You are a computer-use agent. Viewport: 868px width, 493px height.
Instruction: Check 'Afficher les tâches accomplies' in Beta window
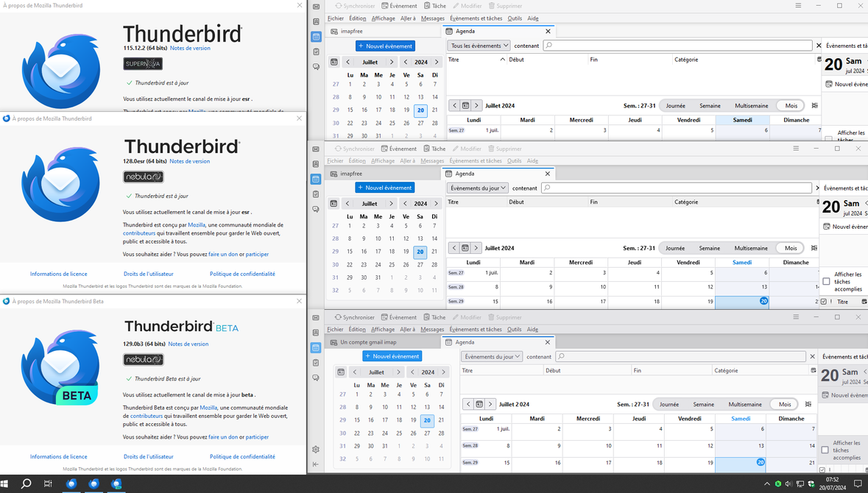tap(825, 450)
